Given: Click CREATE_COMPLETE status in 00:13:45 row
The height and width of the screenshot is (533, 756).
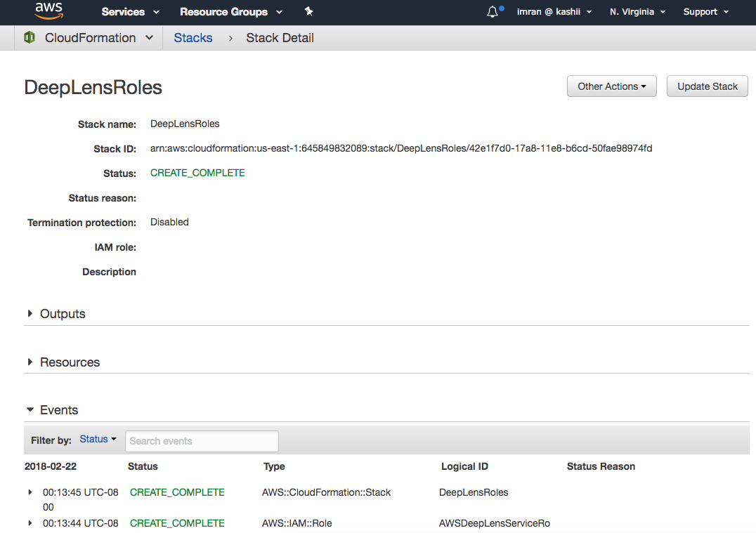Looking at the screenshot, I should (177, 492).
